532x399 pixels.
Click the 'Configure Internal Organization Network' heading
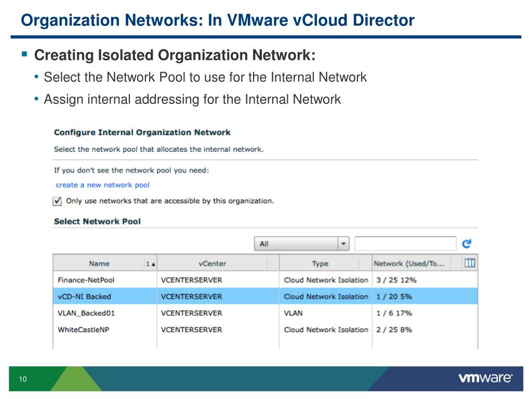click(x=142, y=132)
